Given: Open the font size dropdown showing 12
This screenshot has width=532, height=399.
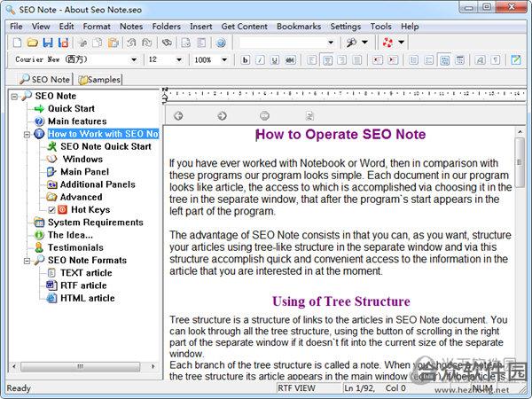Looking at the screenshot, I should click(179, 60).
